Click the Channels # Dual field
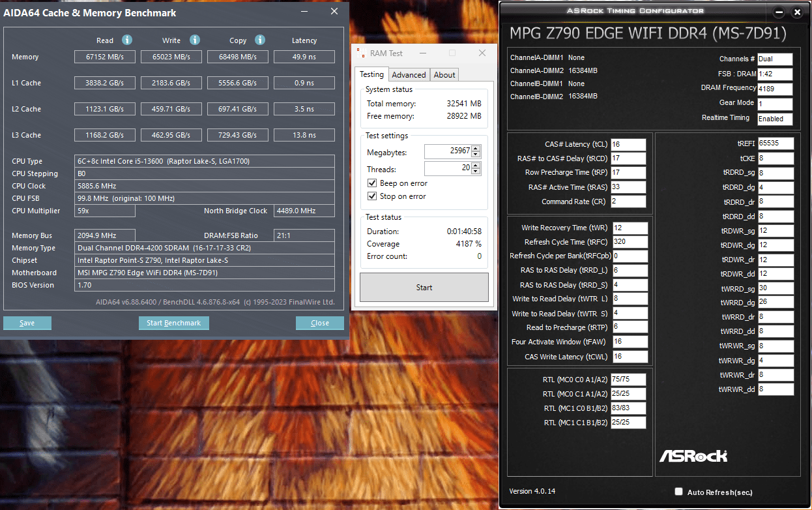 [775, 59]
